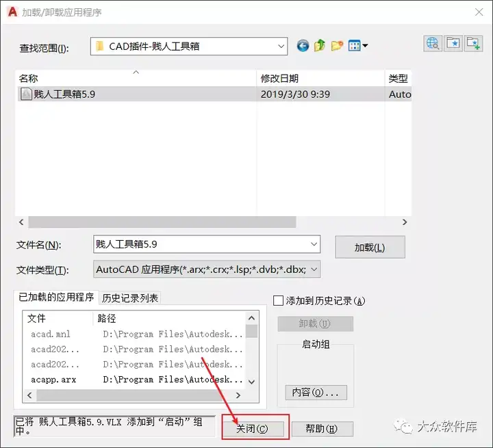This screenshot has height=448, width=493.
Task: Click the search the web globe icon
Action: coord(433,43)
